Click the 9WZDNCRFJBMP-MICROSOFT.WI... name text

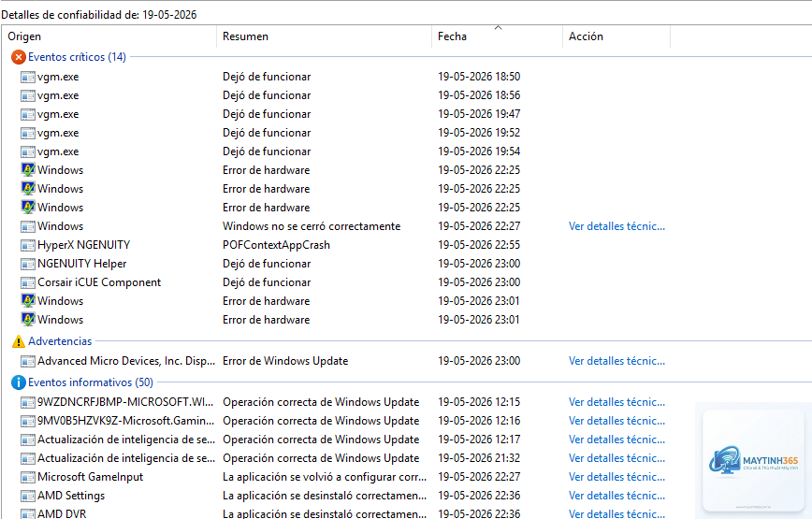point(124,402)
